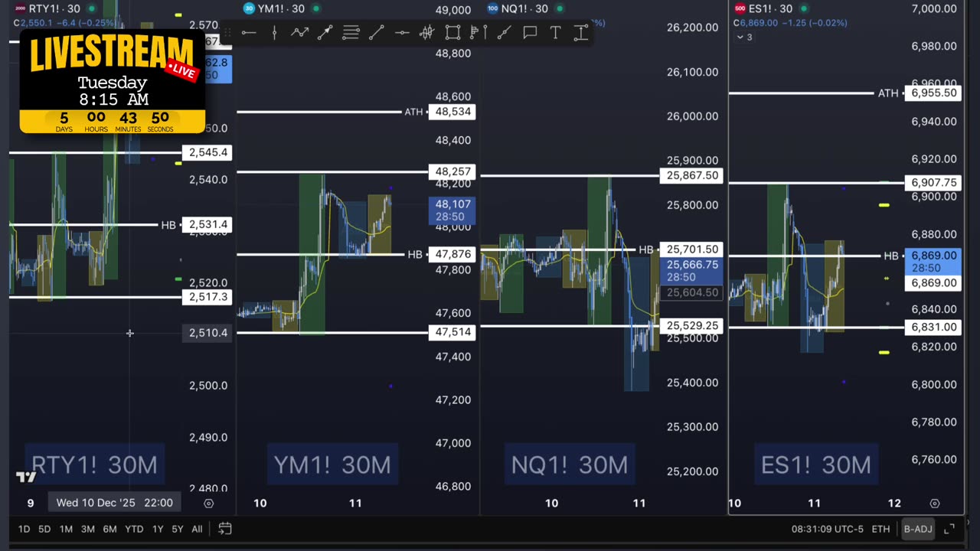This screenshot has width=980, height=551.
Task: Change the NQ1! chart 30 interval
Action: click(541, 8)
